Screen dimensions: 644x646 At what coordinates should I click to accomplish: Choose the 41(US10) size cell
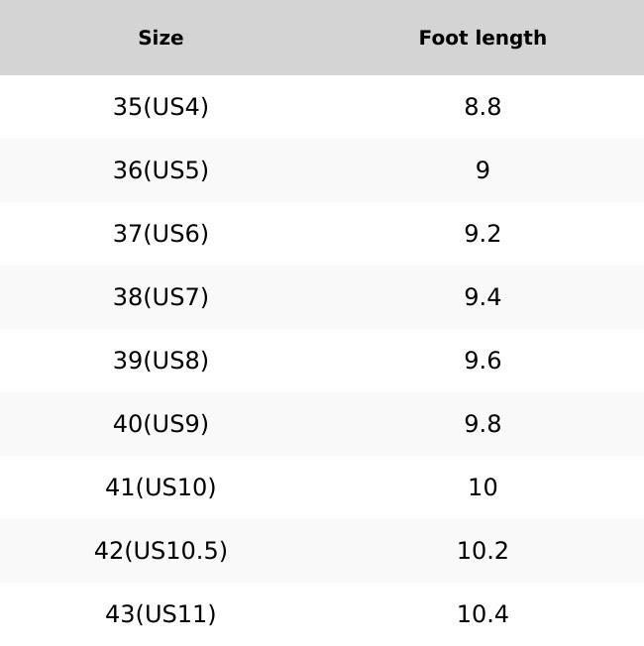(161, 487)
